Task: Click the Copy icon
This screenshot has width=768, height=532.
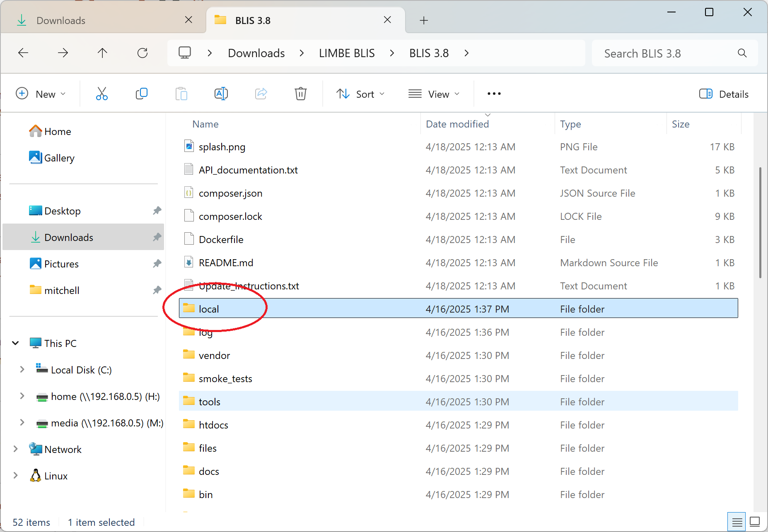Action: pyautogui.click(x=142, y=94)
